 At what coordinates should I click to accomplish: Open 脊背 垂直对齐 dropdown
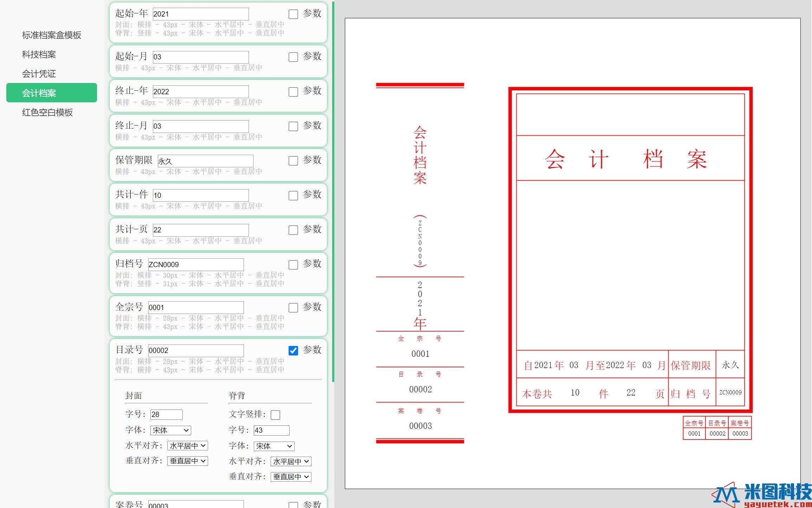(291, 477)
